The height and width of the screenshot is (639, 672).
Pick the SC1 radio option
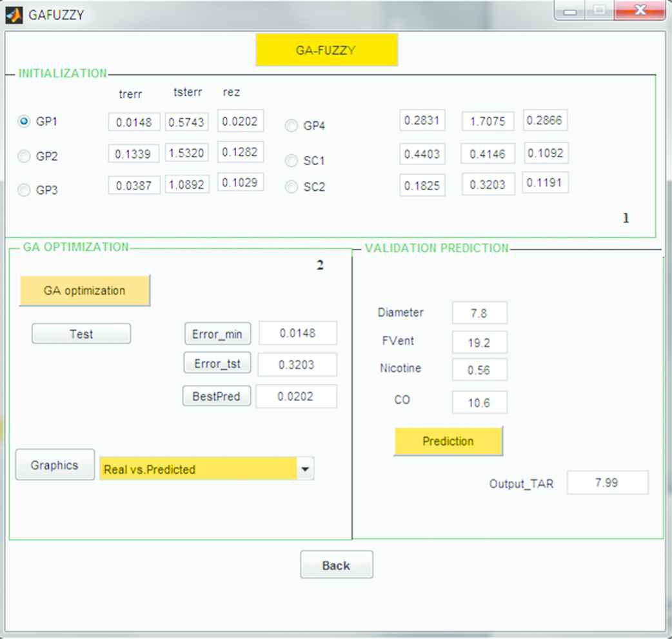tap(292, 160)
